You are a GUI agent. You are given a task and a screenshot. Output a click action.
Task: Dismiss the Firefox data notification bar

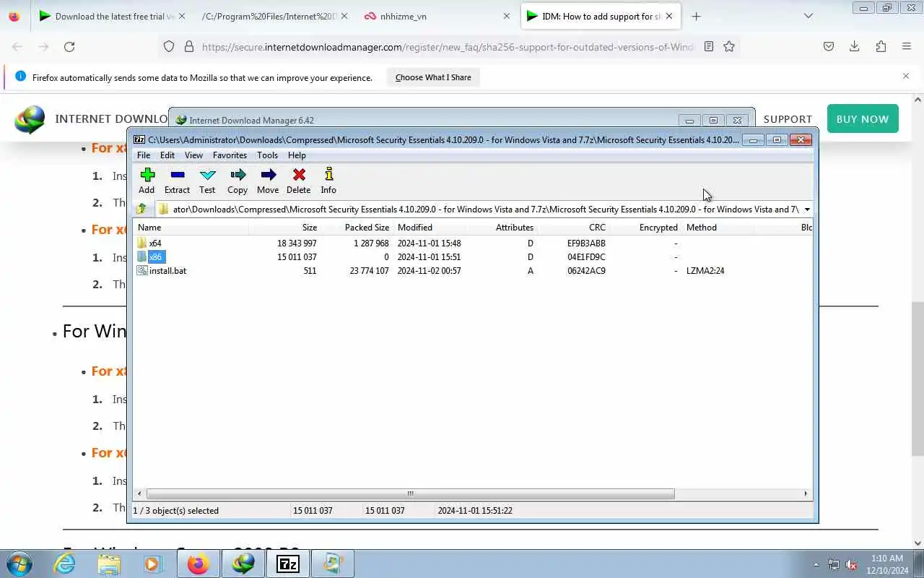[x=906, y=76]
